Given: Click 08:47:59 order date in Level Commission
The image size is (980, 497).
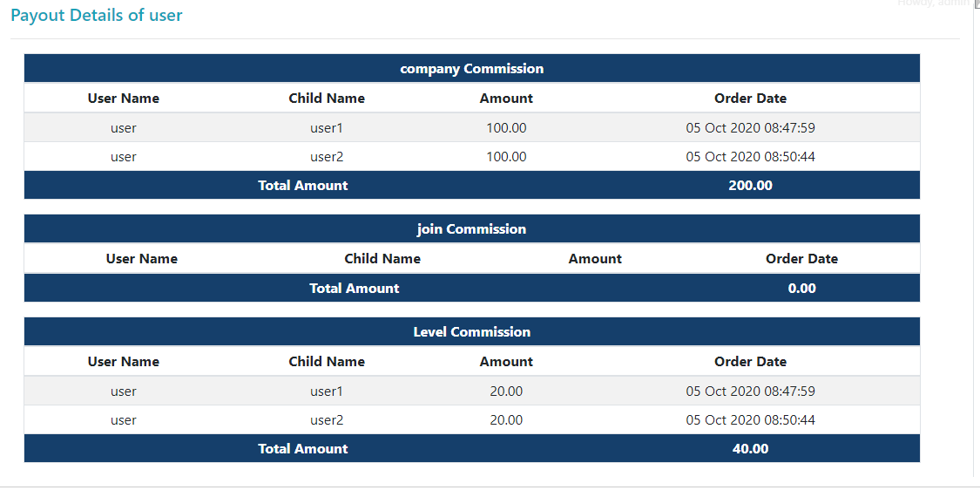Looking at the screenshot, I should (750, 391).
